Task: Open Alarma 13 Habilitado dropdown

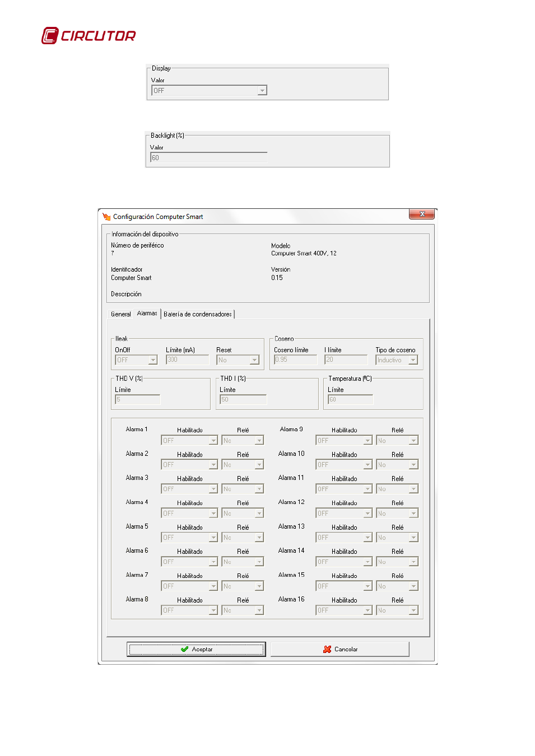Action: pos(344,538)
